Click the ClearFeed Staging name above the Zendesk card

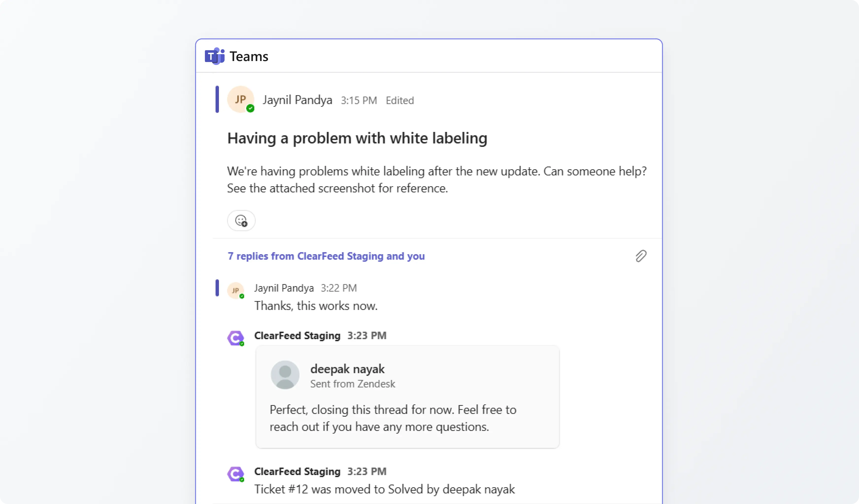click(x=297, y=336)
